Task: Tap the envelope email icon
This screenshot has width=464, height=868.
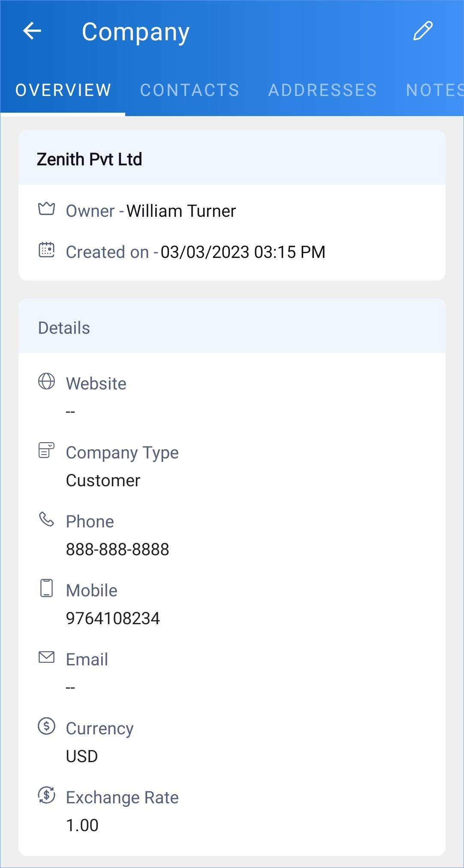Action: (46, 657)
